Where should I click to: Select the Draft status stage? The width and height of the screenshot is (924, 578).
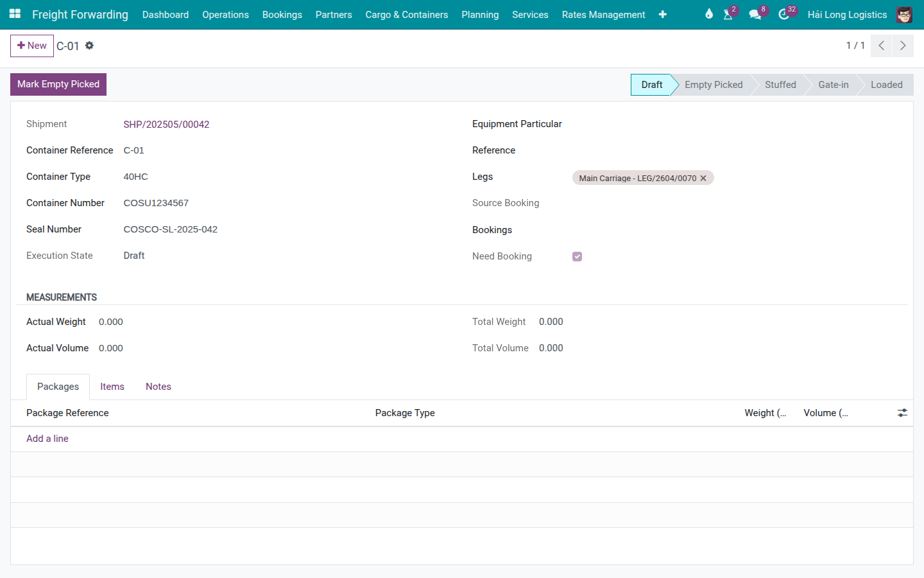coord(651,85)
